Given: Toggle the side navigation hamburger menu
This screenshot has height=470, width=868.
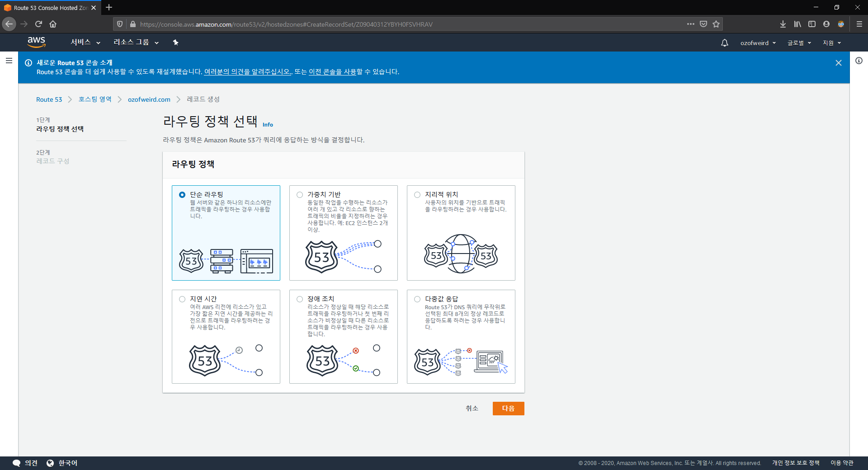Looking at the screenshot, I should (x=9, y=61).
